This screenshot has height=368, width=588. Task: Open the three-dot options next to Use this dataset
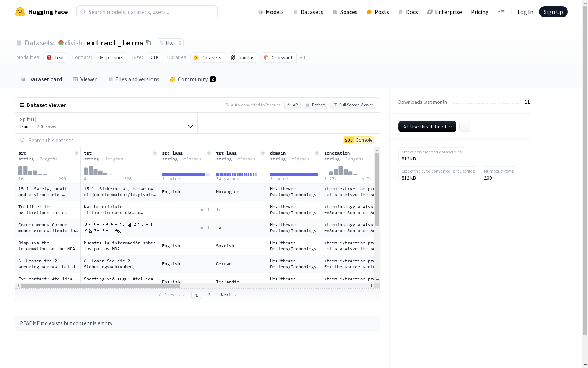click(465, 127)
